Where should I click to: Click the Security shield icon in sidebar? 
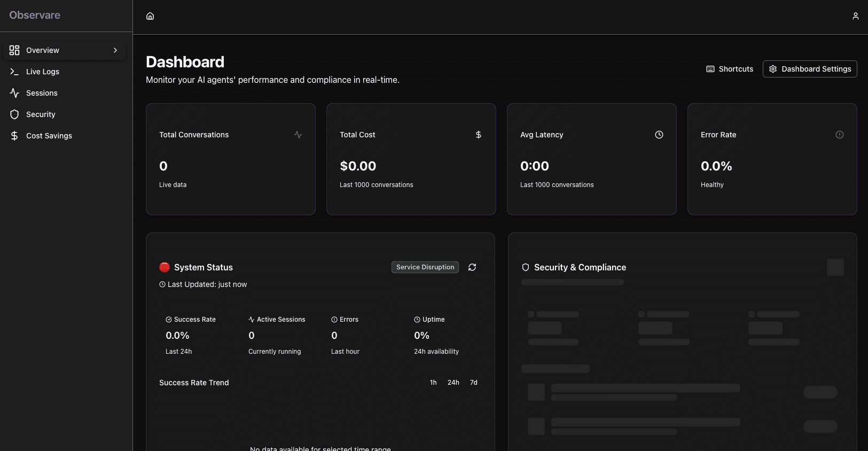[x=14, y=114]
